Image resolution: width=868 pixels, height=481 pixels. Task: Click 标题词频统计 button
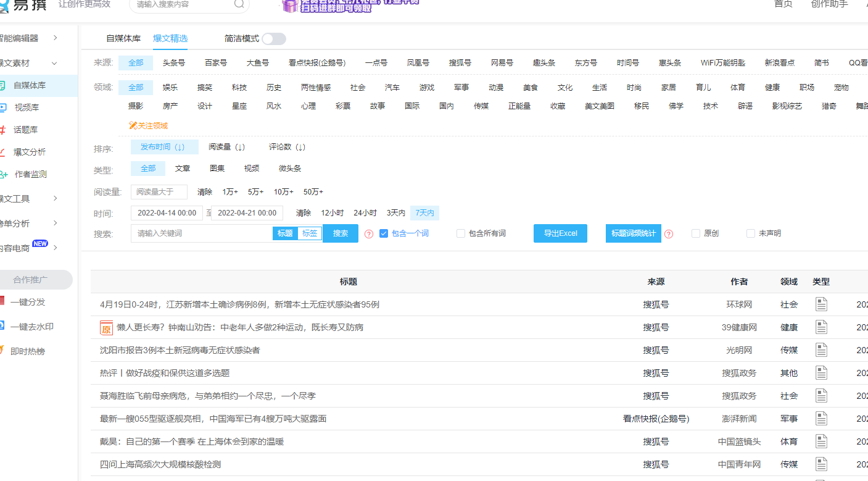tap(634, 233)
